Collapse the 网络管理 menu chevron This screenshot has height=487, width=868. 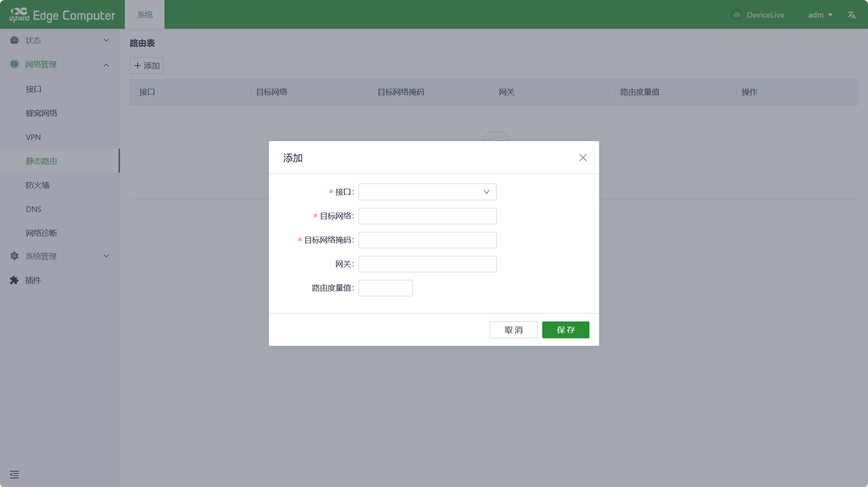[x=106, y=65]
